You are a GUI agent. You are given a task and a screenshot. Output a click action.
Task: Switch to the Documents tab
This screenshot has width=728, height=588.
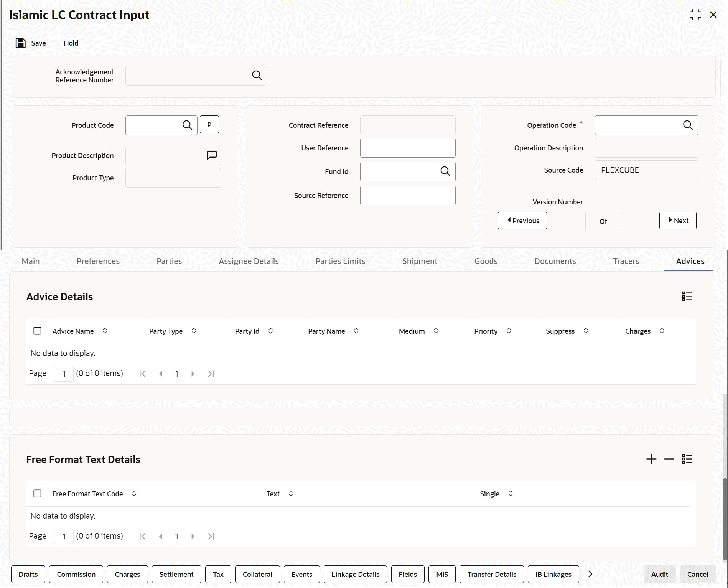(555, 261)
